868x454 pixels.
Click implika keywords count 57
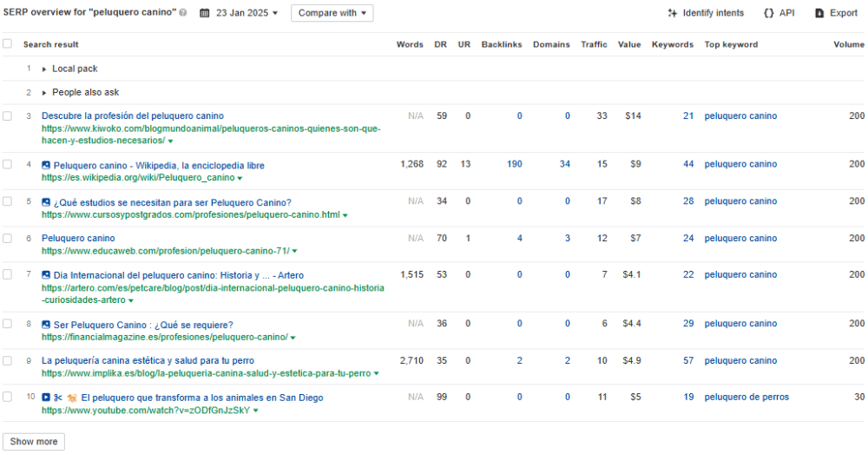tap(688, 360)
